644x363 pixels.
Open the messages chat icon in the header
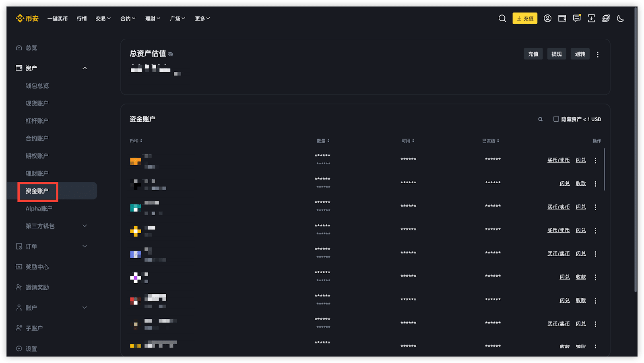577,19
